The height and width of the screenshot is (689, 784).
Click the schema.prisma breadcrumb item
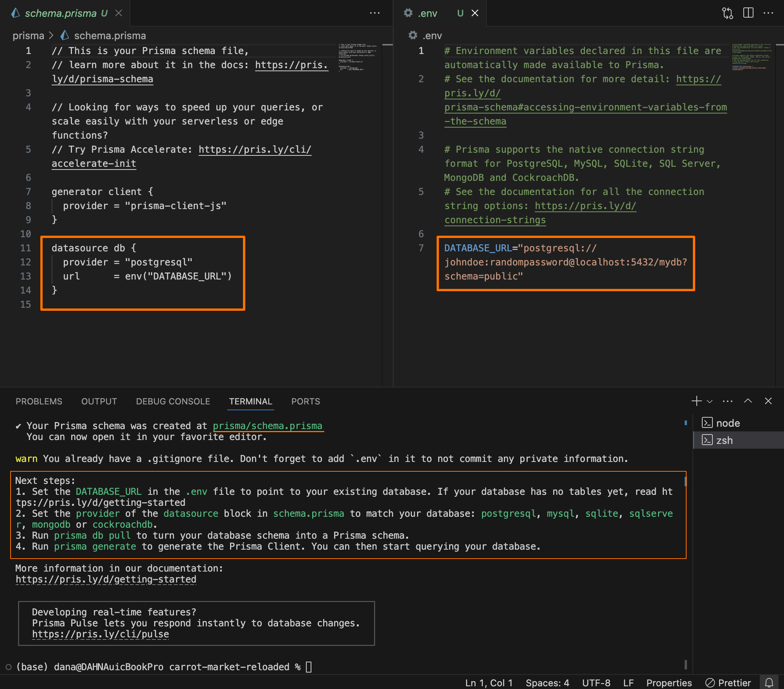[x=110, y=36]
